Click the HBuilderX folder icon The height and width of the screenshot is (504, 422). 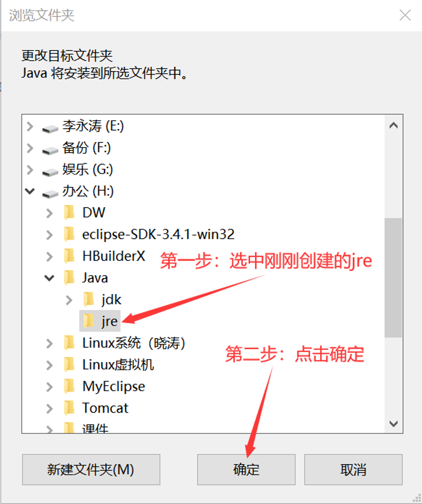[69, 256]
